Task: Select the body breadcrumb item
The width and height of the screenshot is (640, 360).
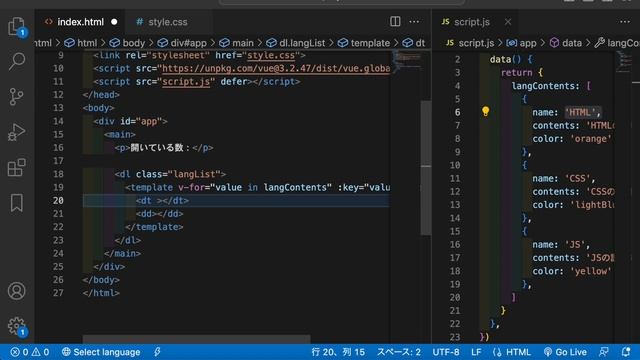Action: (x=127, y=43)
